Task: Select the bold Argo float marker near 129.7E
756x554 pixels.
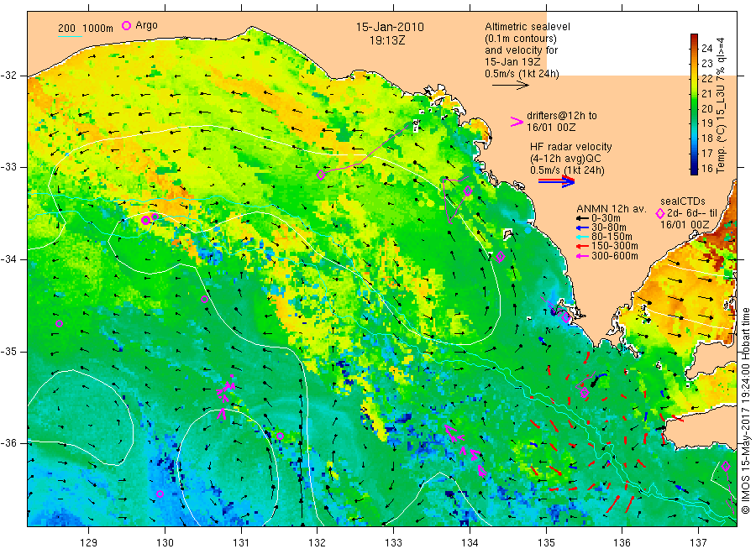Action: click(x=145, y=220)
